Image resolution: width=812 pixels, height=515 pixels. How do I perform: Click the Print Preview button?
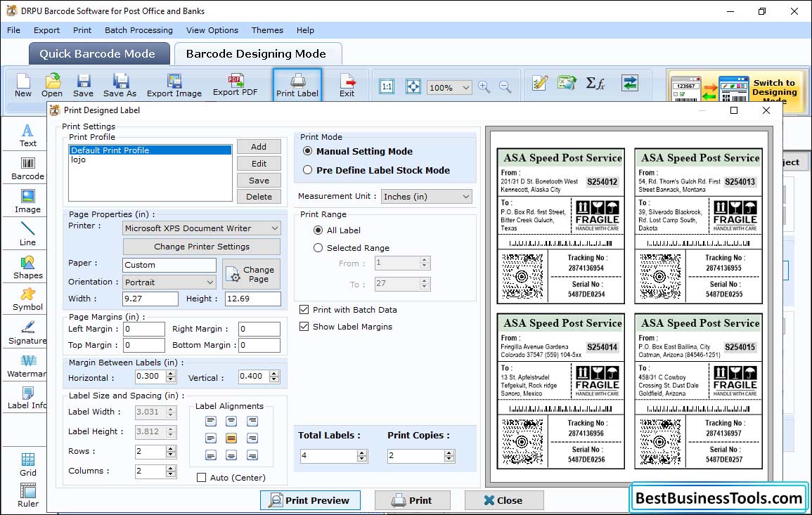pyautogui.click(x=310, y=500)
